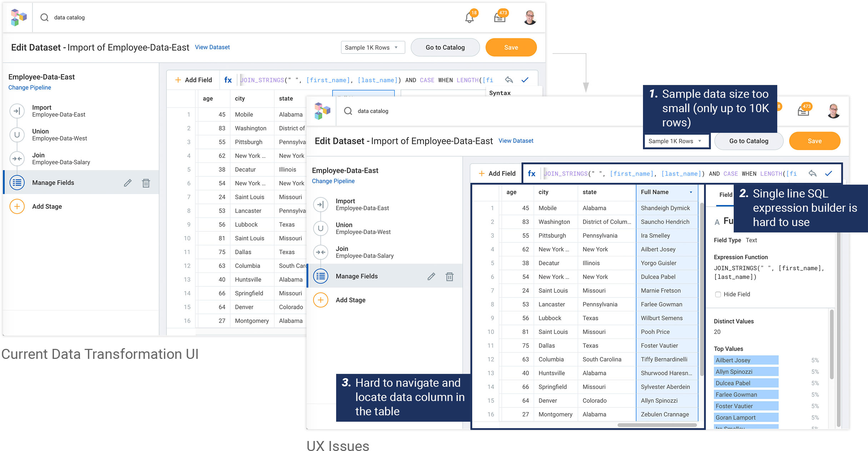The height and width of the screenshot is (451, 868).
Task: Select the Field tab in right panel
Action: click(x=725, y=195)
